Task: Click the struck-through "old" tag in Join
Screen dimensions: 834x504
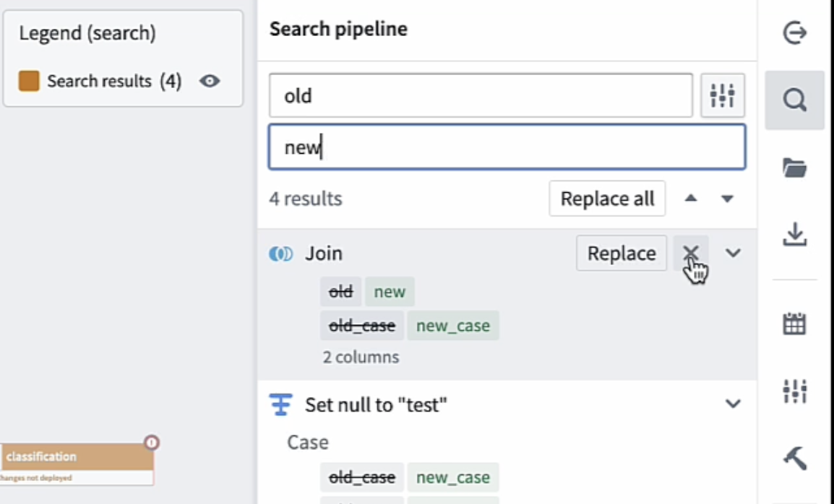Action: click(340, 291)
